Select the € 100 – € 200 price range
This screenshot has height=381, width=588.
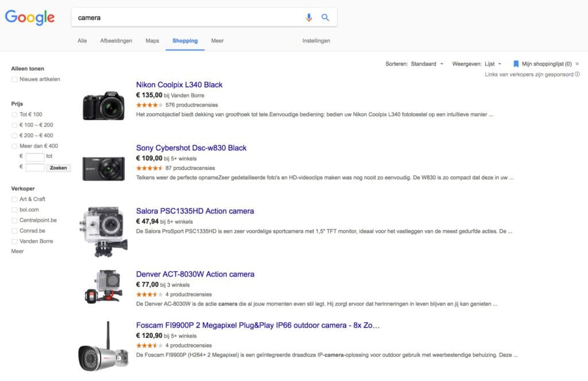coord(14,125)
